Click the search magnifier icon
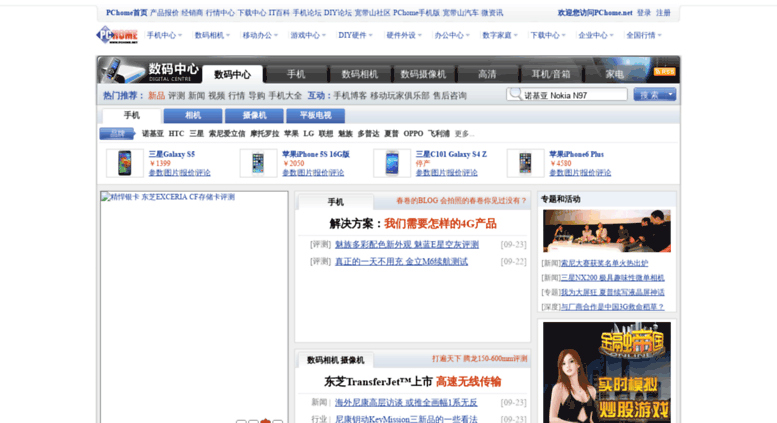777x423 pixels. click(x=515, y=94)
